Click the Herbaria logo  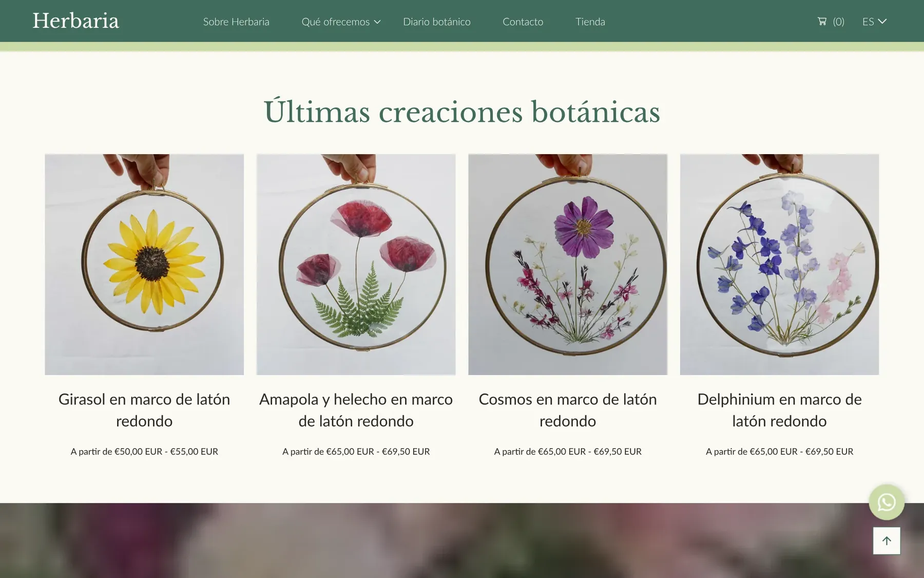[76, 21]
